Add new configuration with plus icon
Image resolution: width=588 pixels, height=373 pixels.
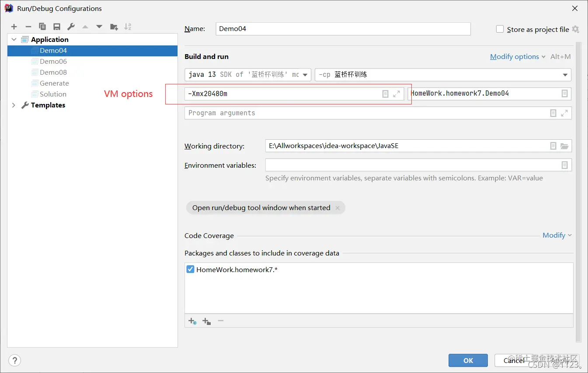coord(14,27)
